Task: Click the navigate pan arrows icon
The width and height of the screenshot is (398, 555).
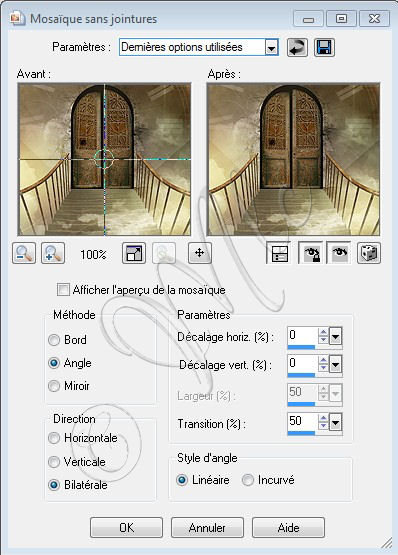Action: 200,253
